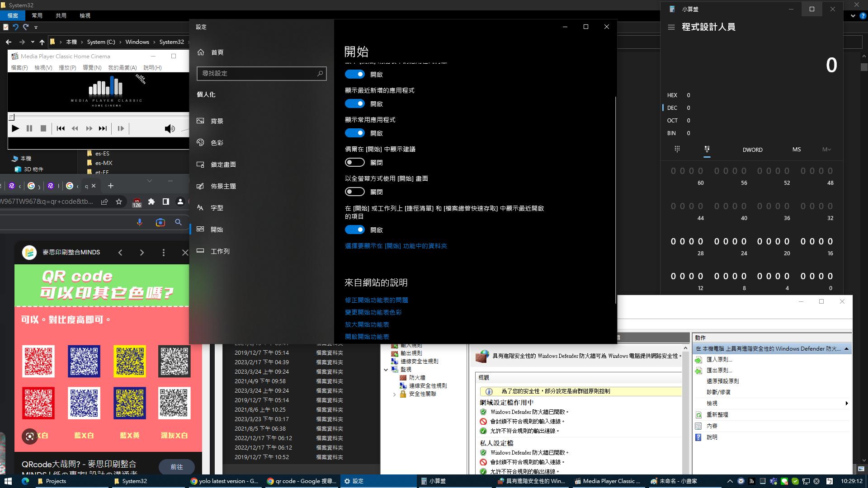Go up one folder in File Explorer
This screenshot has width=868, height=488.
(42, 42)
